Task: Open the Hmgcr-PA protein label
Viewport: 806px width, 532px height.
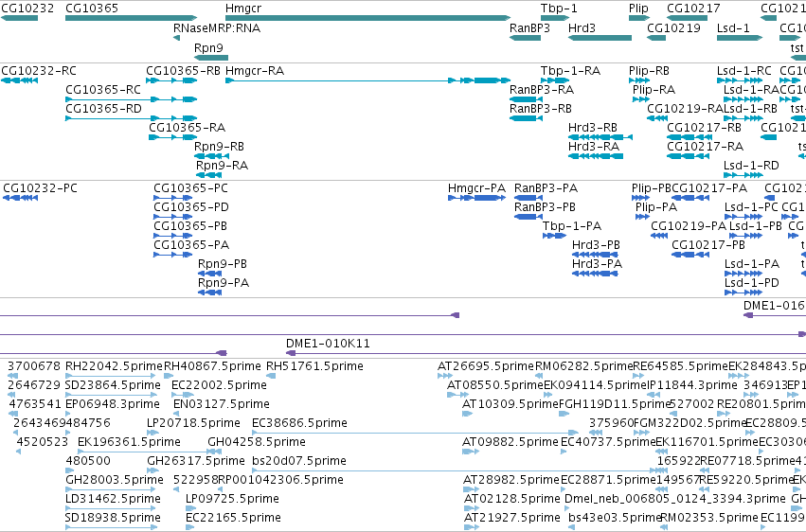Action: point(477,188)
